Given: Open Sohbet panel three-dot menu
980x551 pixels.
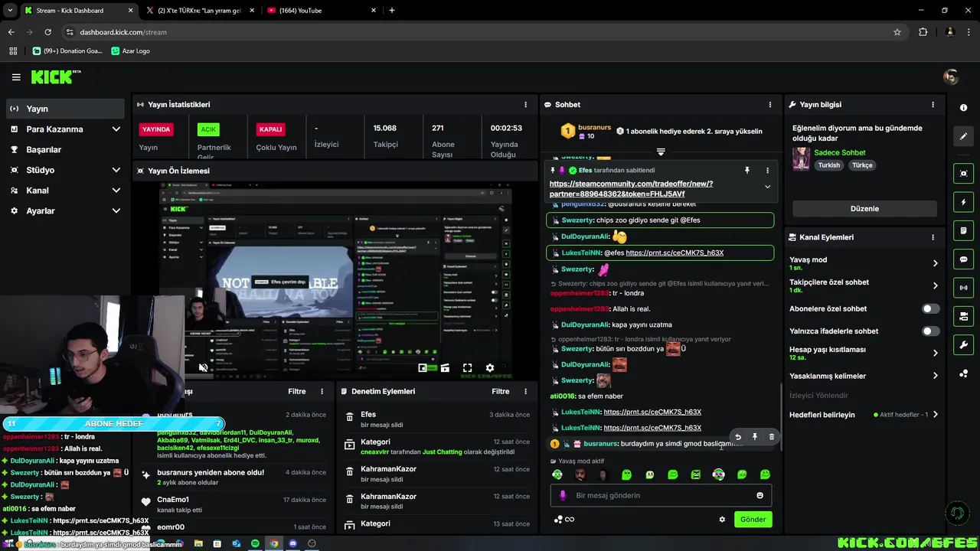Looking at the screenshot, I should tap(769, 105).
